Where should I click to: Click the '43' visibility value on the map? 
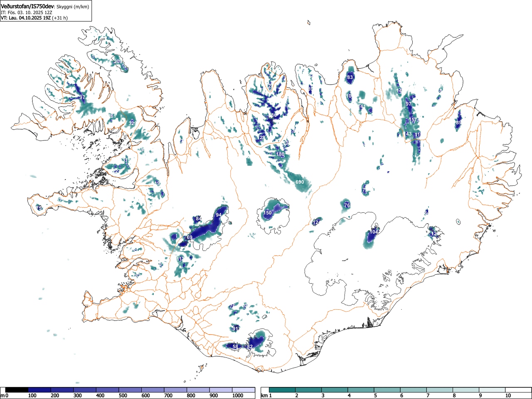(409, 134)
